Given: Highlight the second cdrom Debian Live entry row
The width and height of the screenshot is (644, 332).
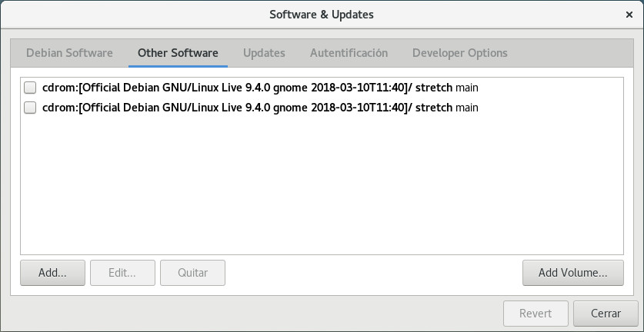Looking at the screenshot, I should click(260, 108).
